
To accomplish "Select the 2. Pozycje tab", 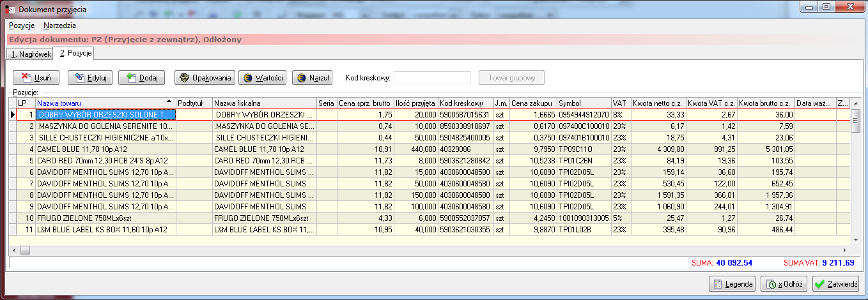I will click(74, 53).
